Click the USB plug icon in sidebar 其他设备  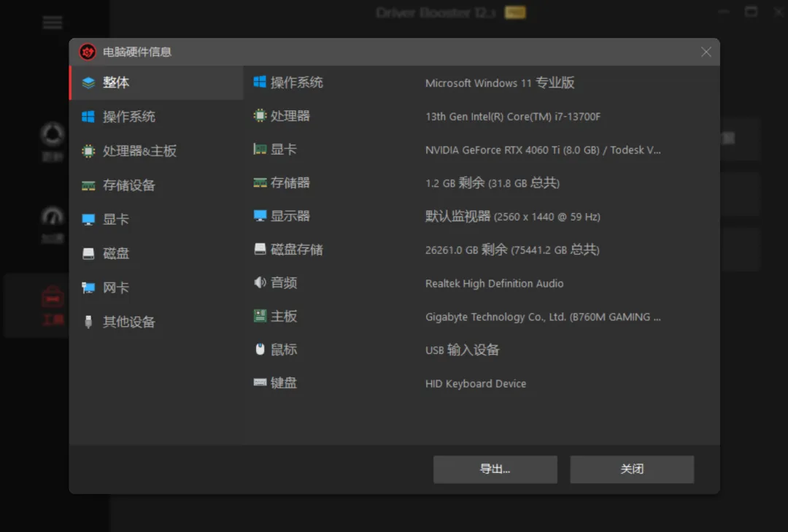(x=88, y=322)
